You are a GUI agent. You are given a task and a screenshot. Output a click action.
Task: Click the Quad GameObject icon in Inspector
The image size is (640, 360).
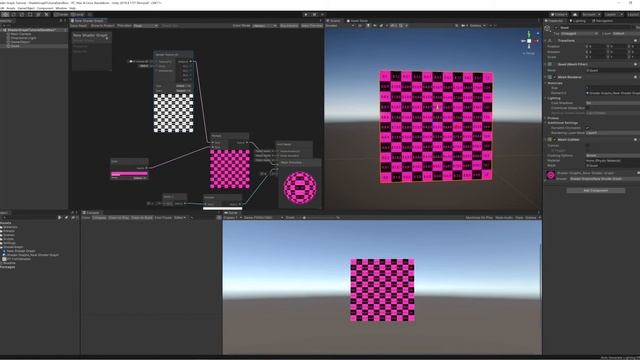(548, 29)
